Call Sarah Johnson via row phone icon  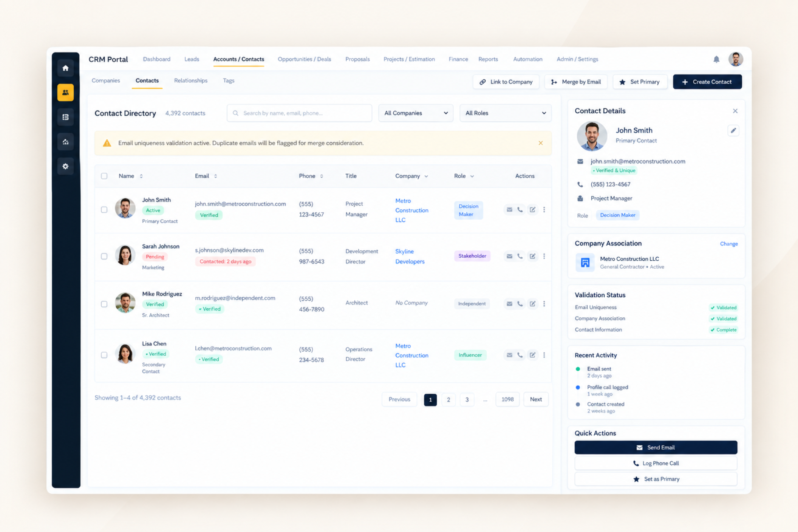[x=520, y=256]
